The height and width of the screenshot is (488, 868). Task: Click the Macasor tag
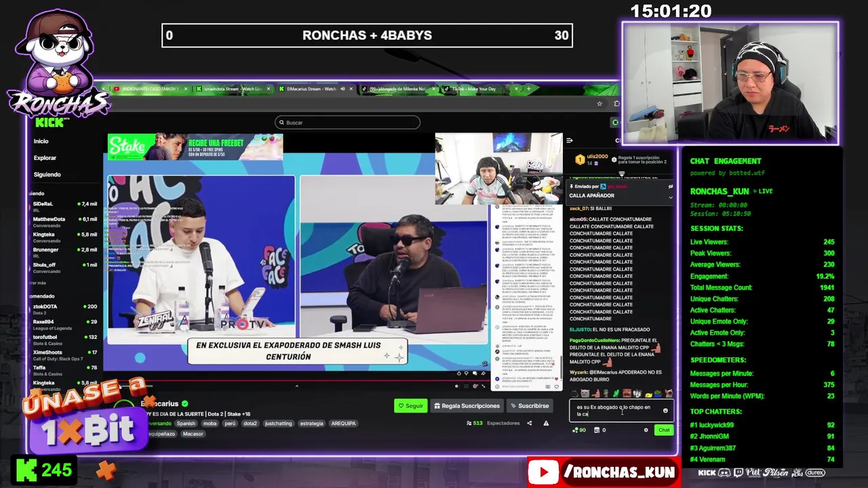193,434
